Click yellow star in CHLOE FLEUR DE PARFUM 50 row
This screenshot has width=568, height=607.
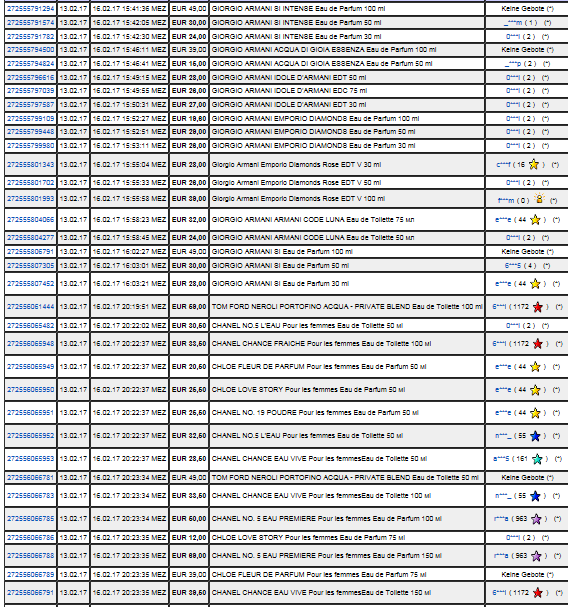click(x=535, y=366)
